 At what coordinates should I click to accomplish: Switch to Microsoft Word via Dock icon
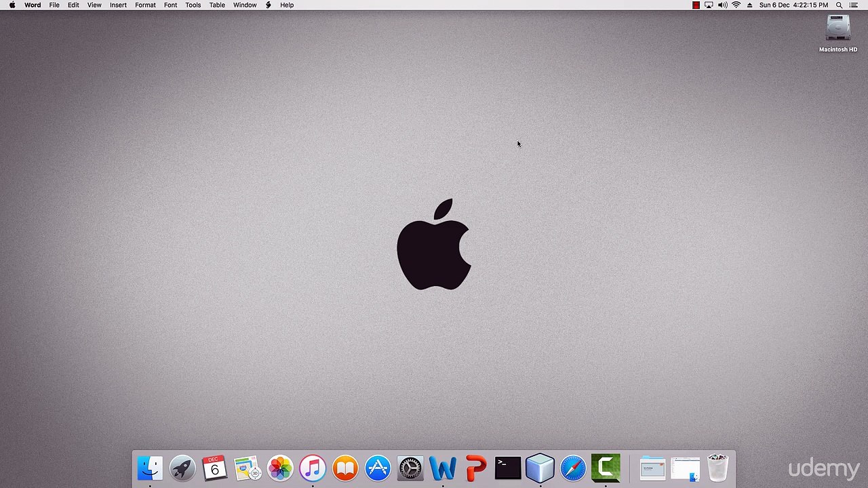443,468
